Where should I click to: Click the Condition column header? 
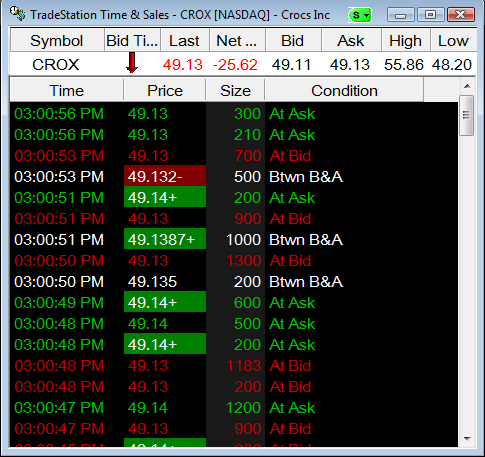[344, 90]
